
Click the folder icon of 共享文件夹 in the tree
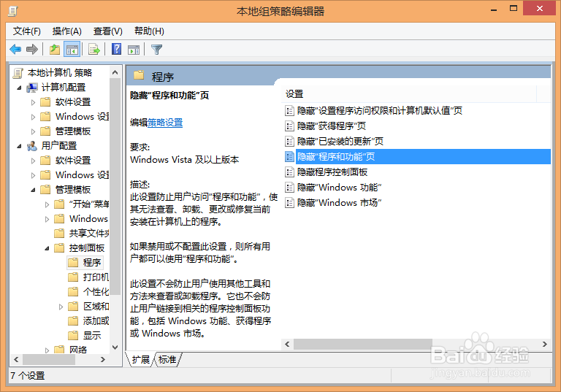point(59,233)
